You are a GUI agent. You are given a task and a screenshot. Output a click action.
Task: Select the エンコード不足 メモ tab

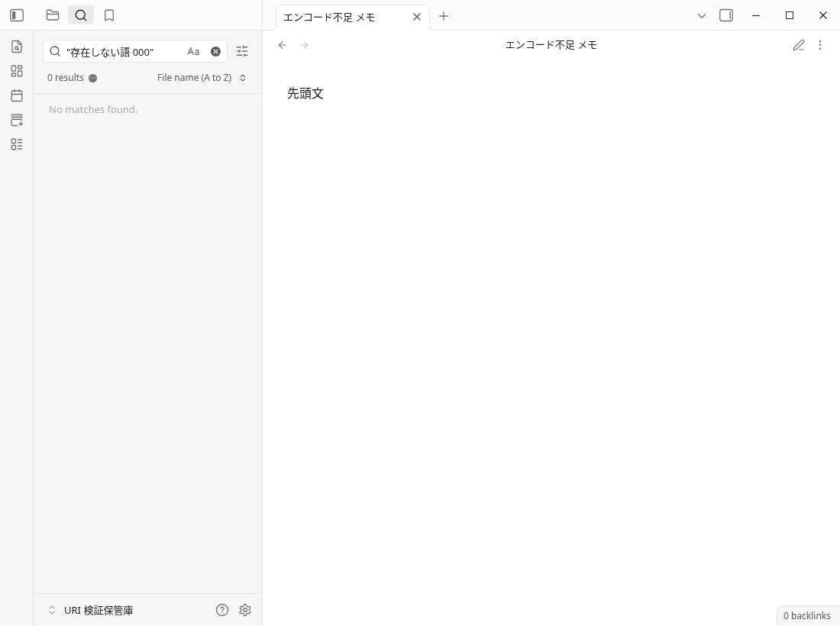pyautogui.click(x=353, y=17)
